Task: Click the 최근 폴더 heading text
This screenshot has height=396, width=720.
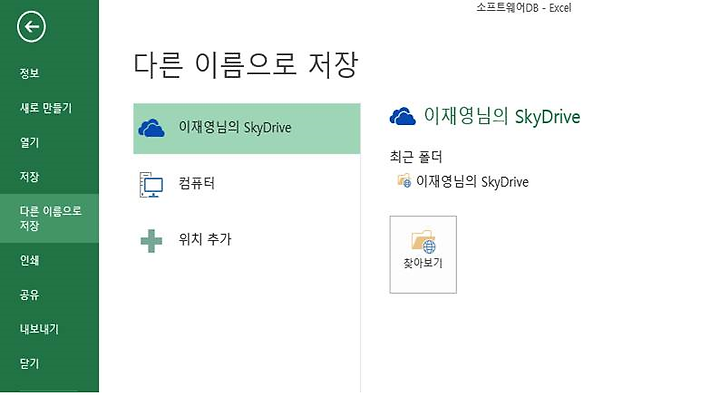Action: tap(416, 157)
